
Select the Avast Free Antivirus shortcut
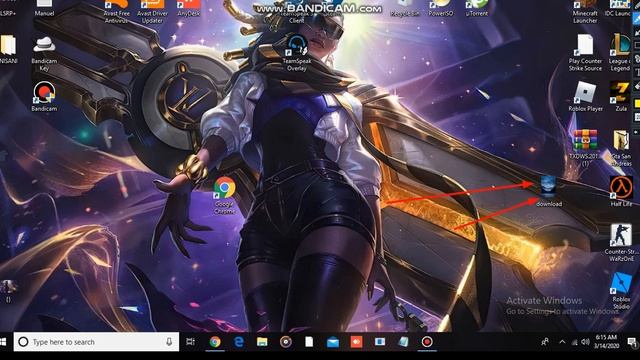(x=116, y=11)
